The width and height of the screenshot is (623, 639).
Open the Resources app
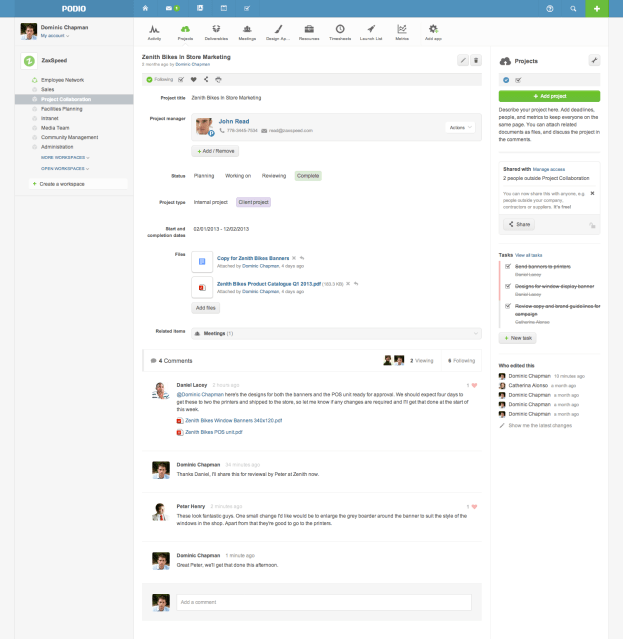click(309, 32)
